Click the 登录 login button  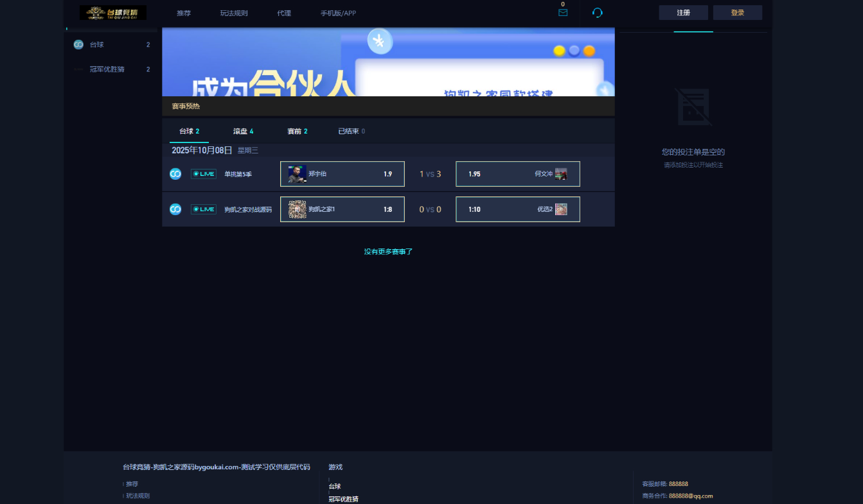click(x=737, y=13)
